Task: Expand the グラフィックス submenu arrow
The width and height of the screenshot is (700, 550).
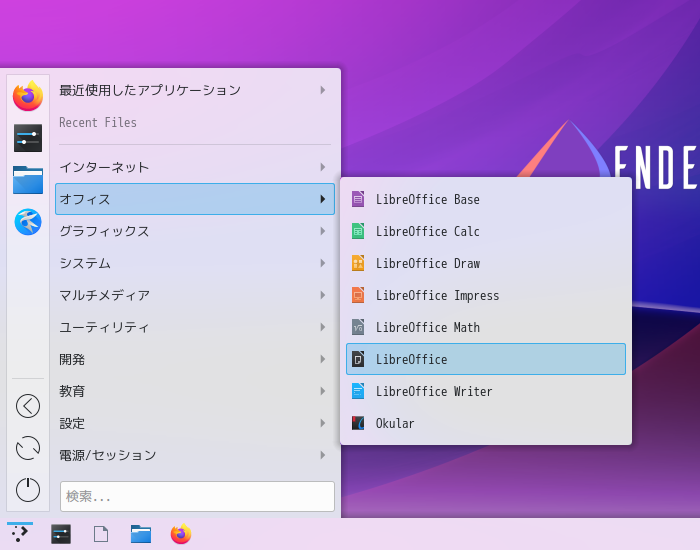Action: pyautogui.click(x=323, y=231)
